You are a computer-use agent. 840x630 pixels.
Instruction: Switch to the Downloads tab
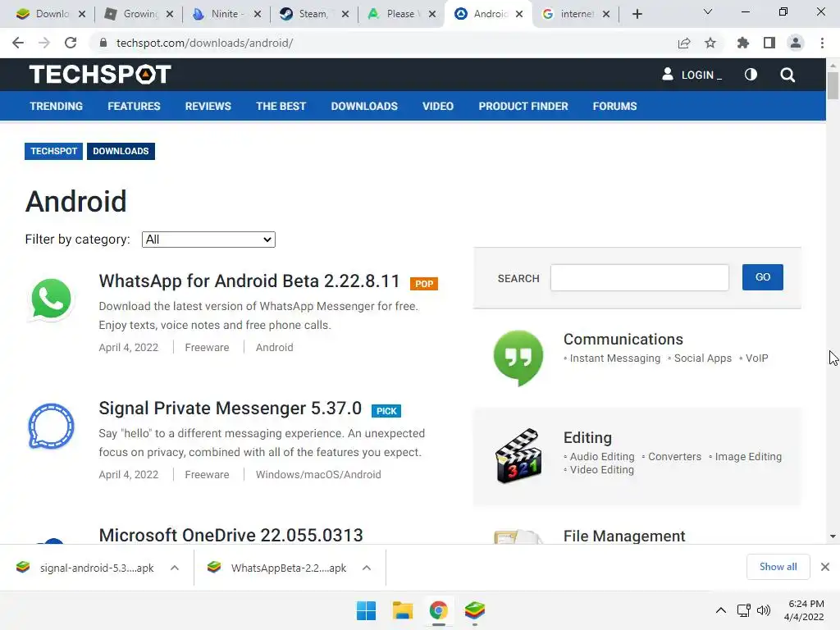pyautogui.click(x=51, y=14)
